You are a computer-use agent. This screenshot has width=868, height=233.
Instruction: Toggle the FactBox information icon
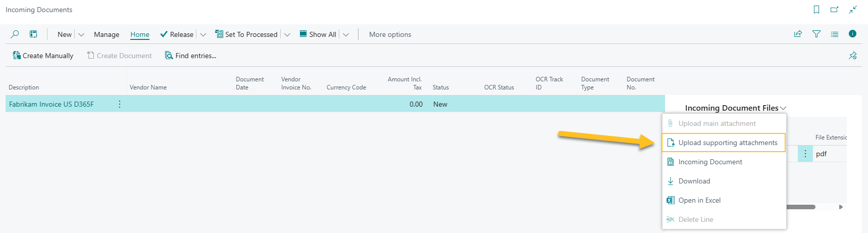(x=852, y=34)
